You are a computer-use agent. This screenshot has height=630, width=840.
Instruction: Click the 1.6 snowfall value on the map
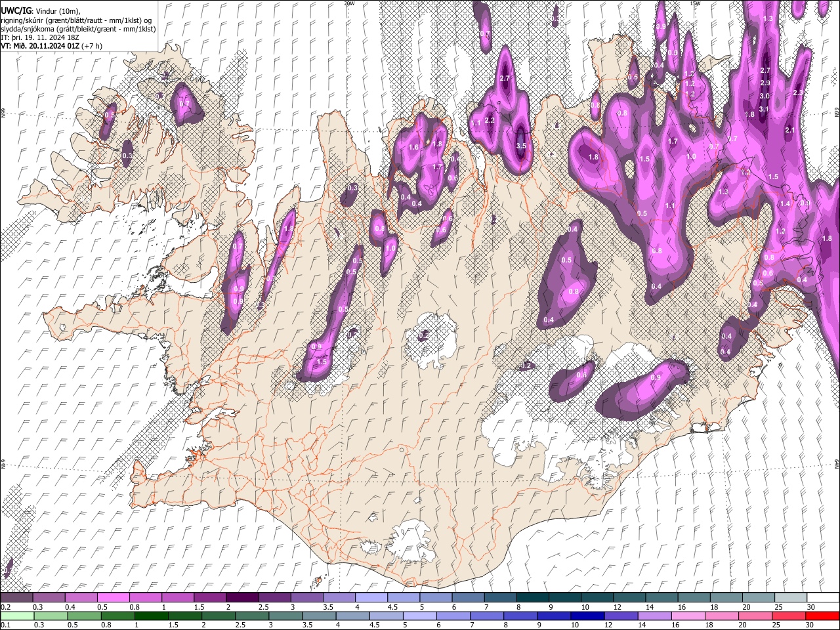click(413, 147)
